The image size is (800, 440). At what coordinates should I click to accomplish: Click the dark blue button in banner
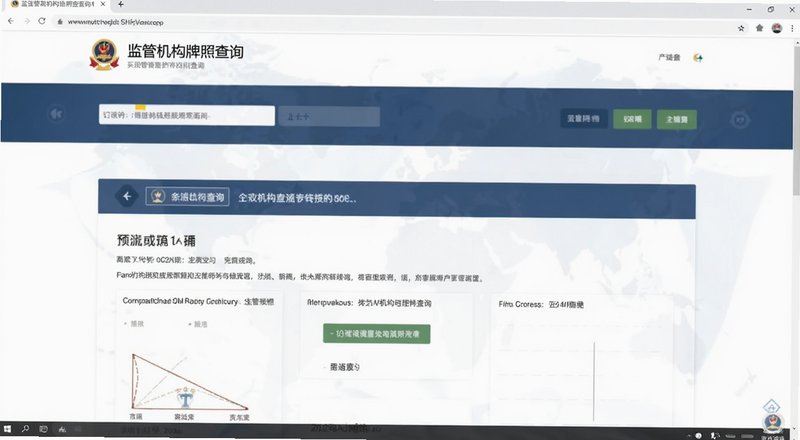[584, 118]
